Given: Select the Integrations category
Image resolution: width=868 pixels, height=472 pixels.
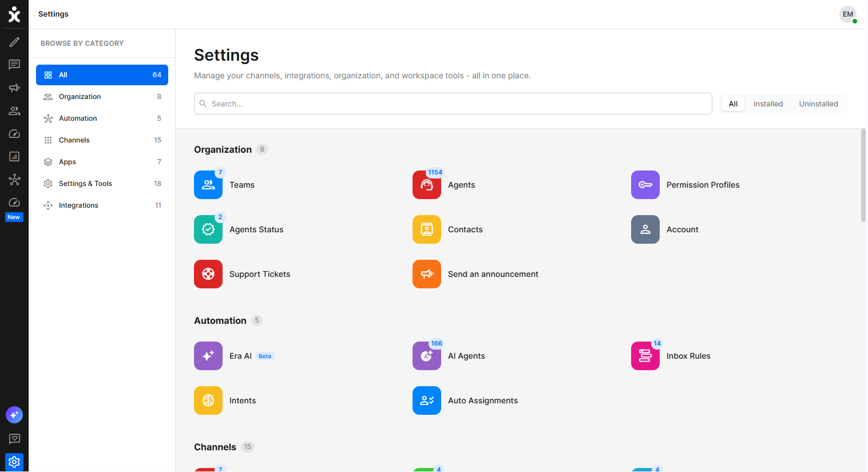Looking at the screenshot, I should pyautogui.click(x=102, y=205).
